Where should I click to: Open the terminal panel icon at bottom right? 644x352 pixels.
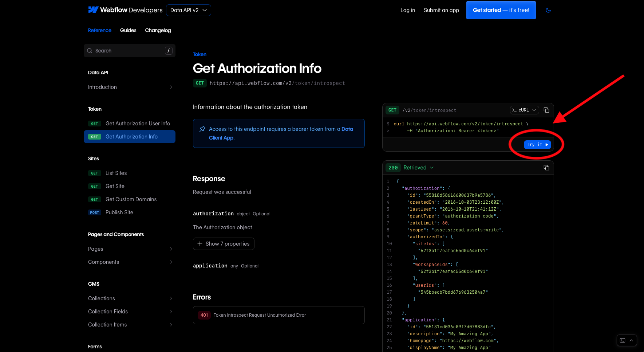(623, 340)
